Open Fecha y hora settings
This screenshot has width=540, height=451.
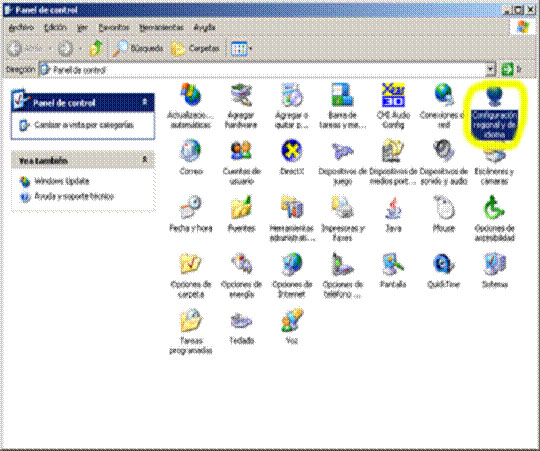[191, 213]
